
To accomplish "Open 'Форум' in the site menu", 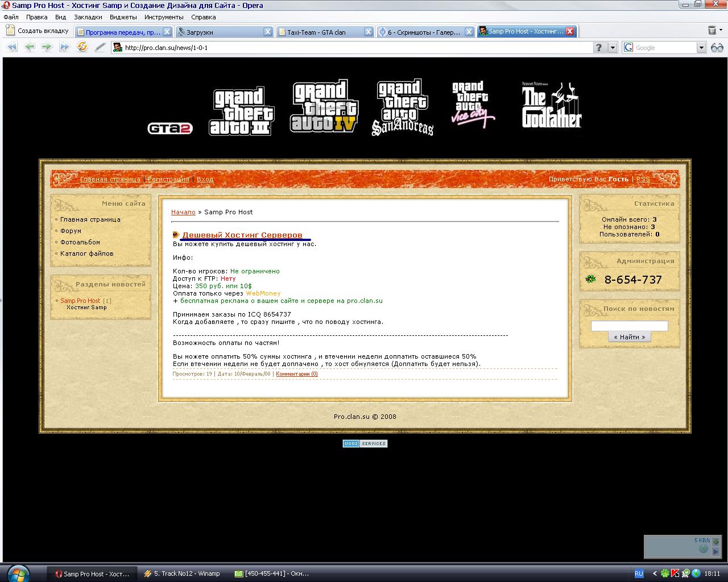I will tap(71, 231).
